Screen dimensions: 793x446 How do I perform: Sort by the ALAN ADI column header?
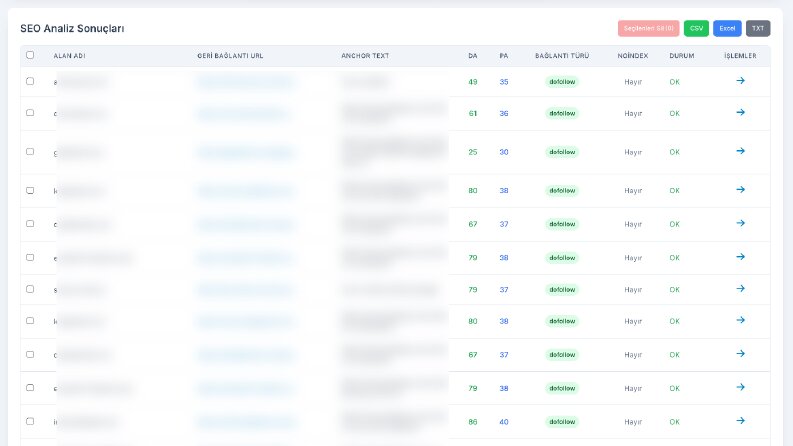click(x=69, y=56)
